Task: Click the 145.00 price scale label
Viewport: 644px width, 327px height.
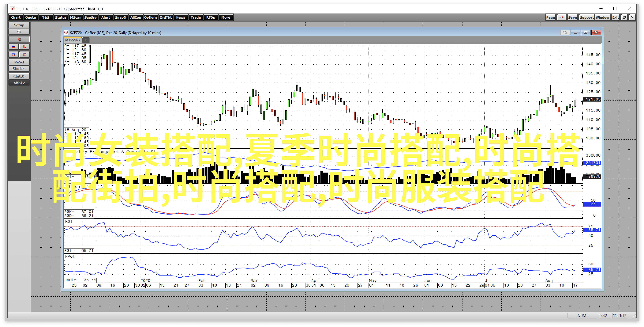Action: (x=593, y=55)
